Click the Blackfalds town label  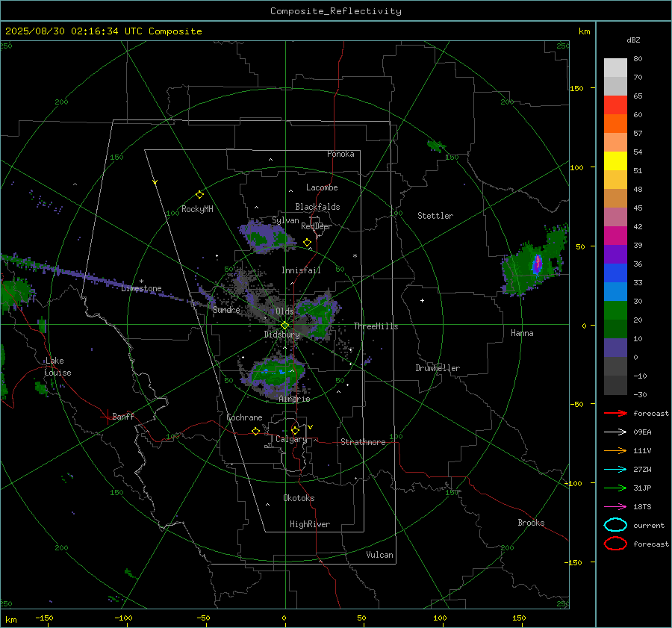[x=317, y=207]
